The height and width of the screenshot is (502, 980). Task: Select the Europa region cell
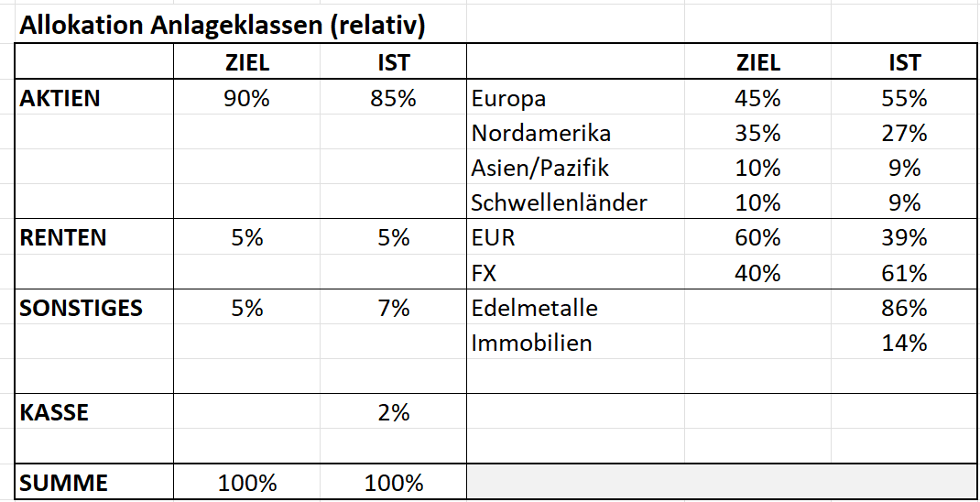pos(508,99)
